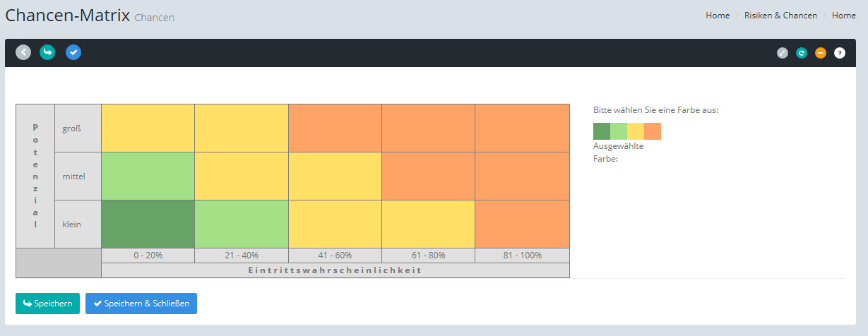Screen dimensions: 868x336
Task: Open the Risiken & Chancen breadcrumb link
Action: (x=780, y=16)
